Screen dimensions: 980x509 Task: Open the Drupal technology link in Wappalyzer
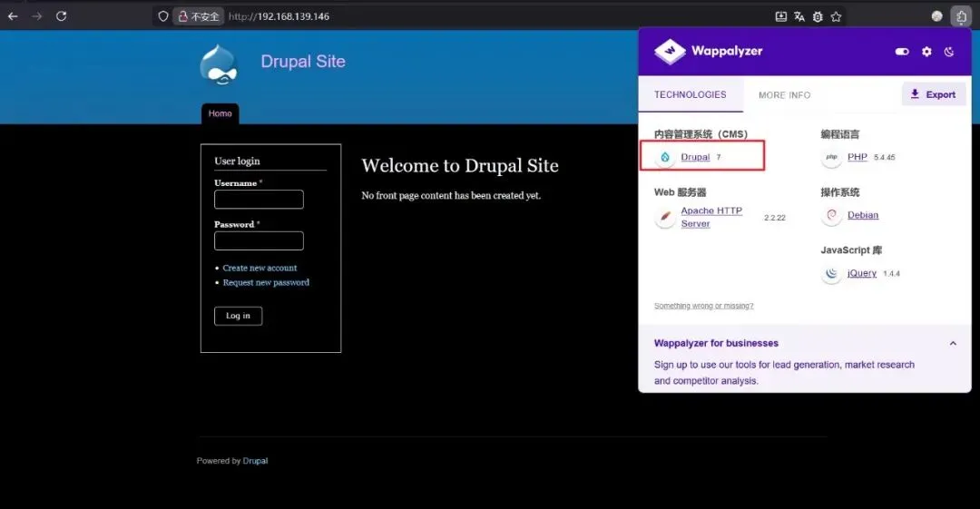tap(695, 157)
